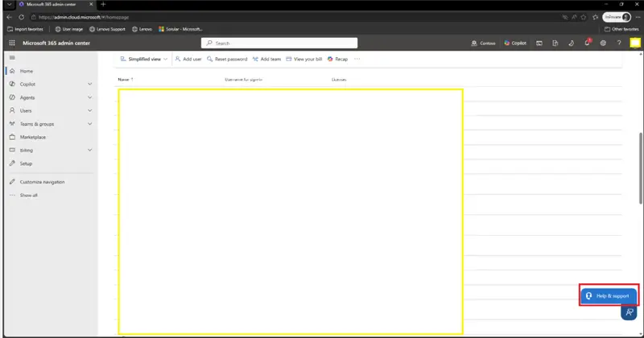Image resolution: width=644 pixels, height=338 pixels.
Task: Open the Copilot button in header
Action: [515, 43]
